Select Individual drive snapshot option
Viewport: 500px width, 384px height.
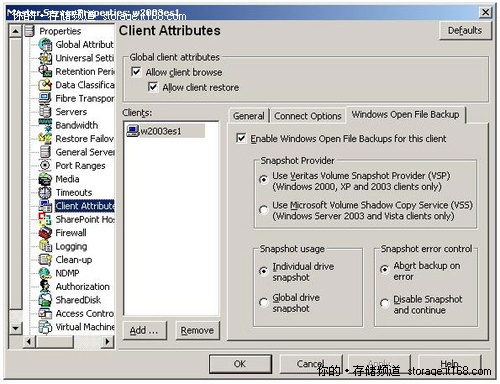(263, 271)
